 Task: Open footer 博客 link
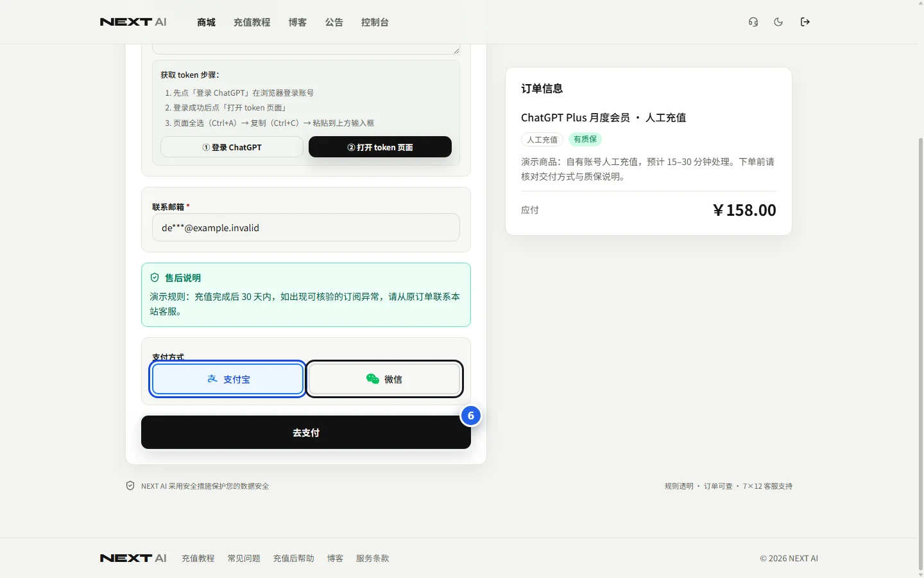coord(335,558)
